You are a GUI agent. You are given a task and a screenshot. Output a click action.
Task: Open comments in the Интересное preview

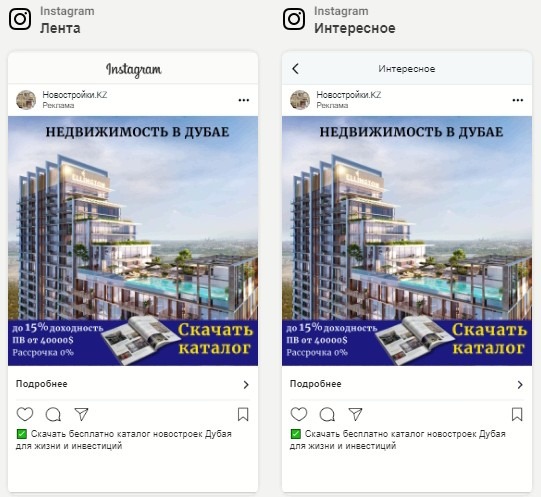[327, 414]
